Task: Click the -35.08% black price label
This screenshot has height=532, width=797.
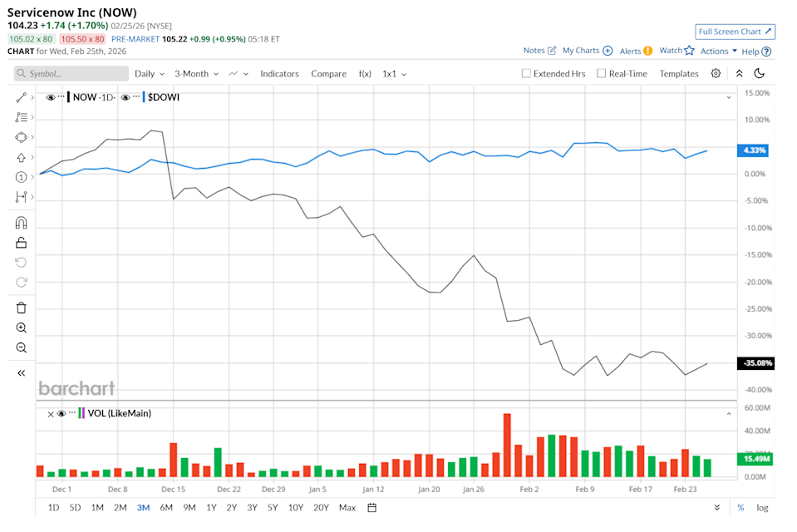Action: pos(755,363)
